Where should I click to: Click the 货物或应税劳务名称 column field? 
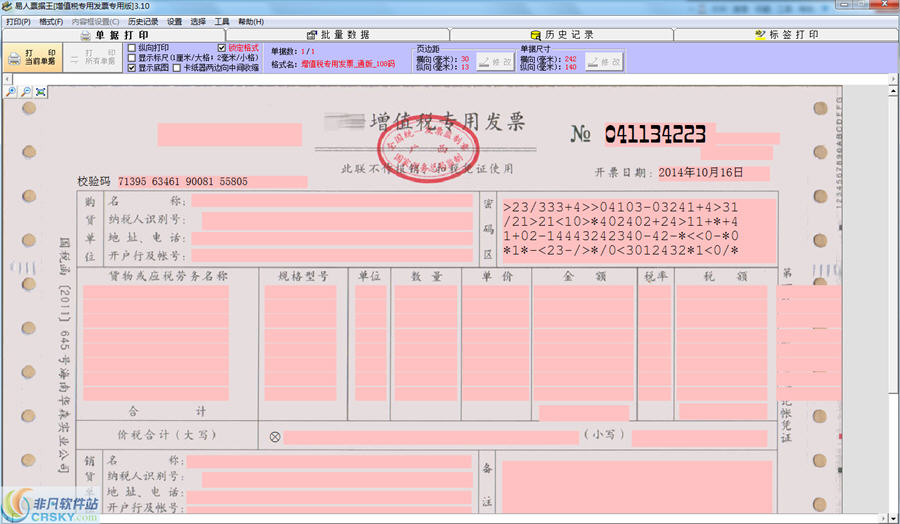click(156, 343)
